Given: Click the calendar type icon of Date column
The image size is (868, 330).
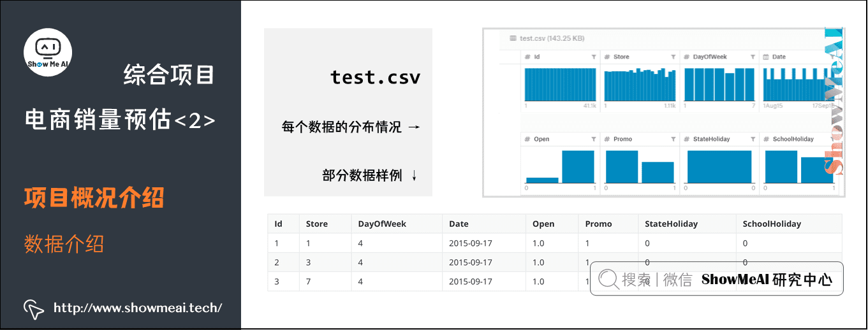Looking at the screenshot, I should tap(766, 57).
